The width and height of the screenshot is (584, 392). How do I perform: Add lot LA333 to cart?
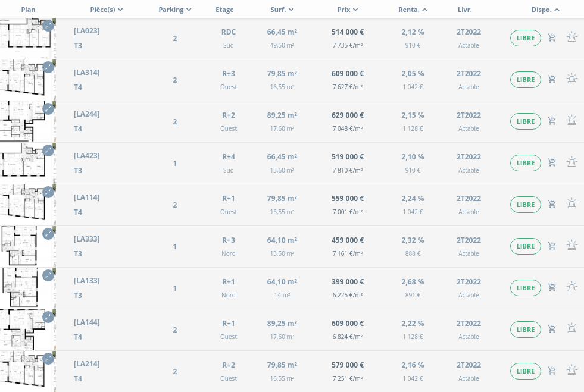click(x=552, y=246)
